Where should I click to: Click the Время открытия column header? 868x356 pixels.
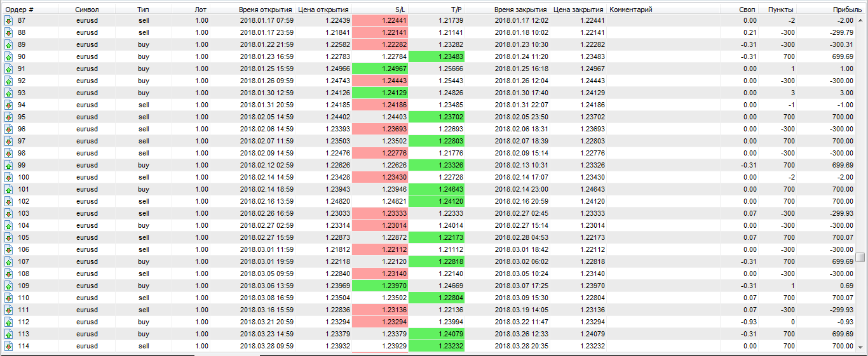coord(265,10)
